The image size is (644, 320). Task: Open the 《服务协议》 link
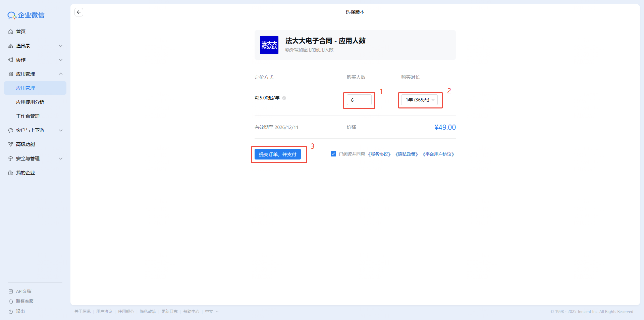(379, 154)
